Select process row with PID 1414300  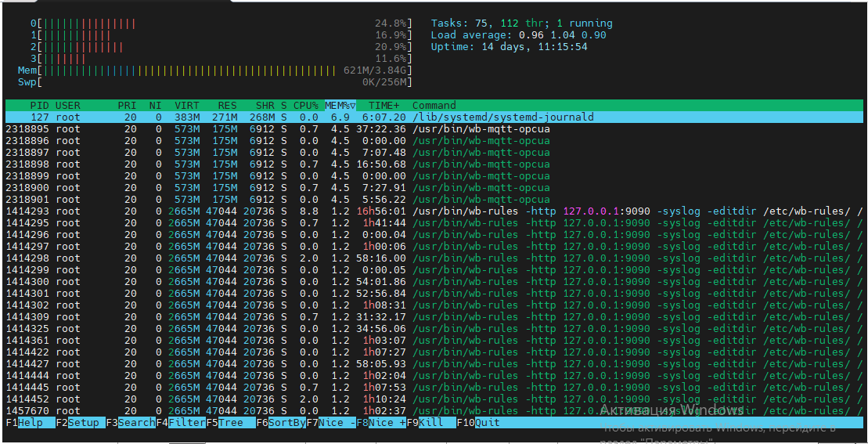coord(434,282)
